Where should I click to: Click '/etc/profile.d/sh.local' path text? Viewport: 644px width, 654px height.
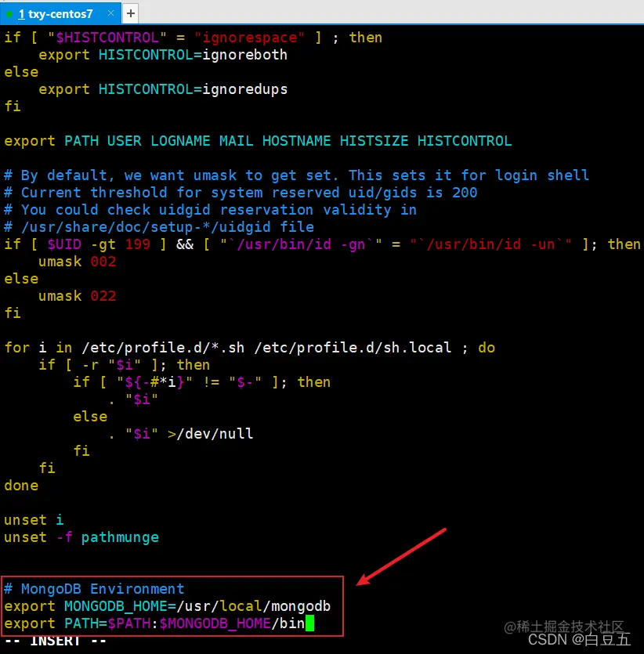click(x=353, y=348)
